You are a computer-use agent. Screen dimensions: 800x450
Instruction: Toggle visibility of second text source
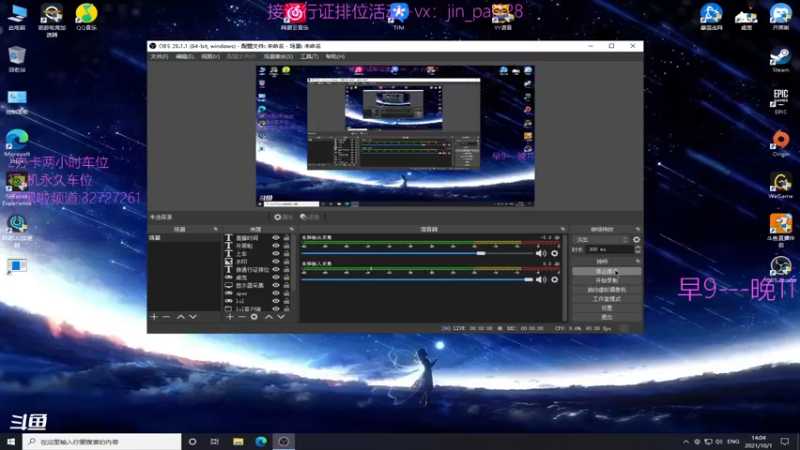pos(276,246)
